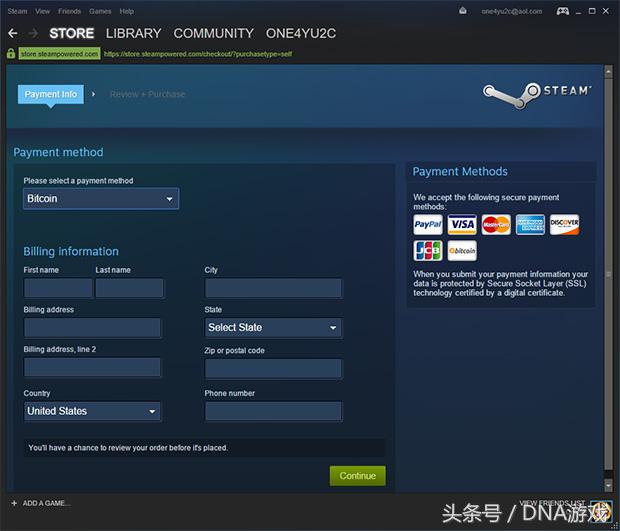The height and width of the screenshot is (531, 620).
Task: Open the Friends menu
Action: [x=69, y=11]
